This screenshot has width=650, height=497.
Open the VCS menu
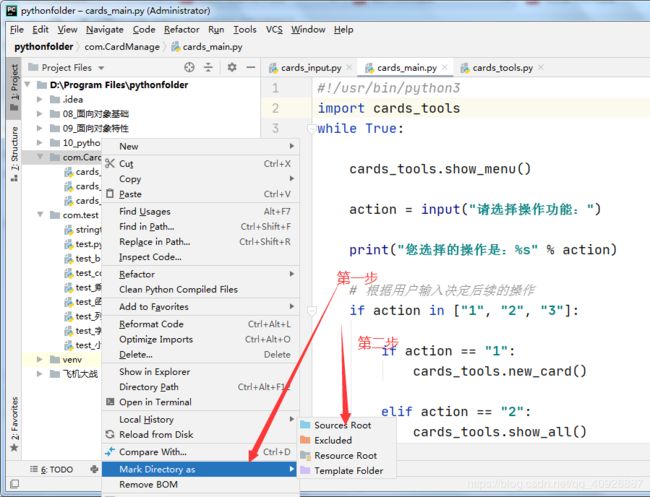[274, 29]
